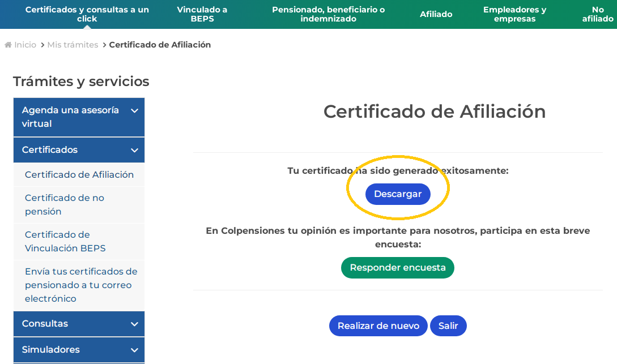617x364 pixels.
Task: Switch to Vinculado a BEPS tab
Action: 202,14
